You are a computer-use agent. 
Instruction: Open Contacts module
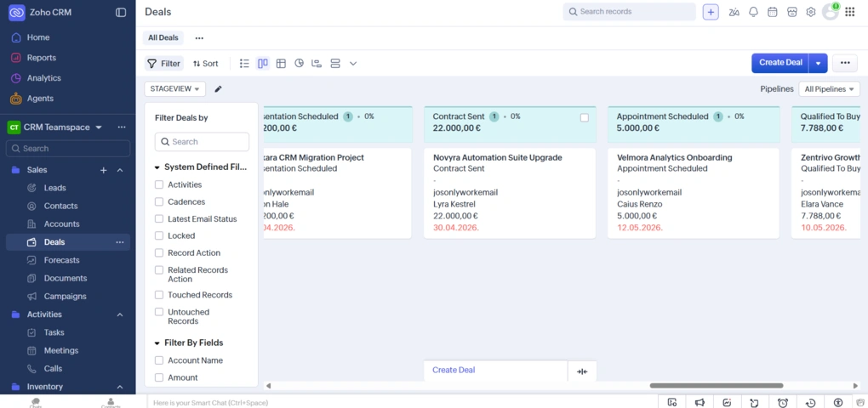(61, 207)
